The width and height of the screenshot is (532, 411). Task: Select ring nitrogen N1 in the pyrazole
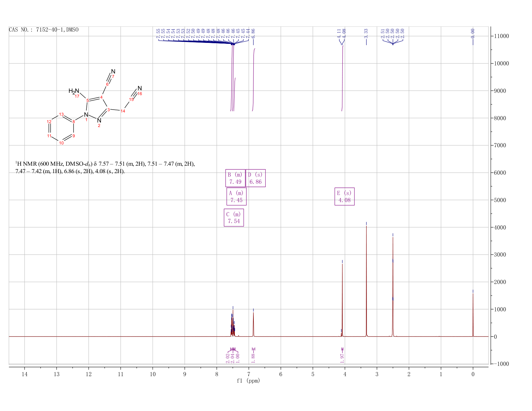pos(86,114)
